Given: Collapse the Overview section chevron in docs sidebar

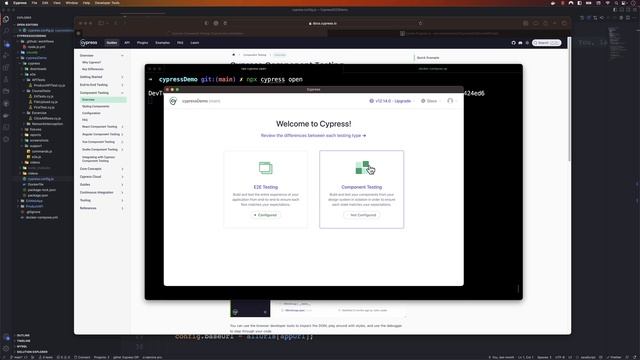Looking at the screenshot, I should click(122, 56).
